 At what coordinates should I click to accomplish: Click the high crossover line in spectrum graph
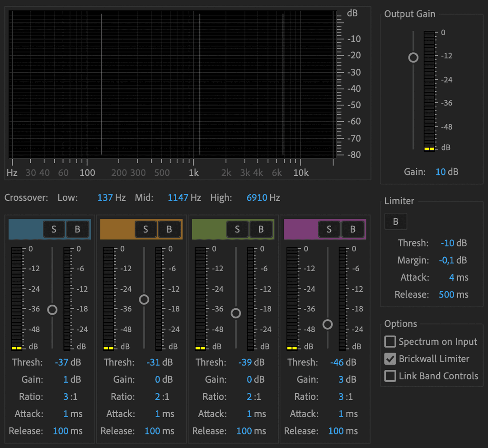coord(283,84)
